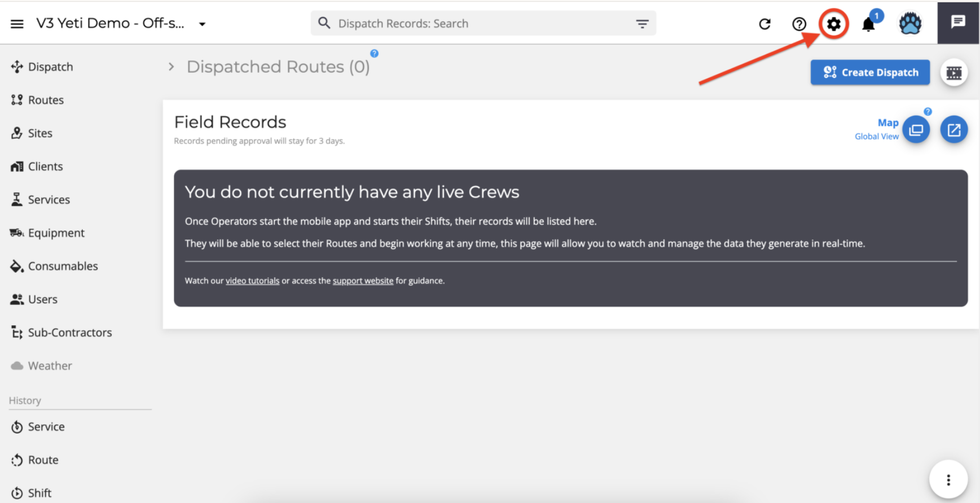Image resolution: width=980 pixels, height=503 pixels.
Task: Click the search magnifier icon
Action: tap(324, 23)
